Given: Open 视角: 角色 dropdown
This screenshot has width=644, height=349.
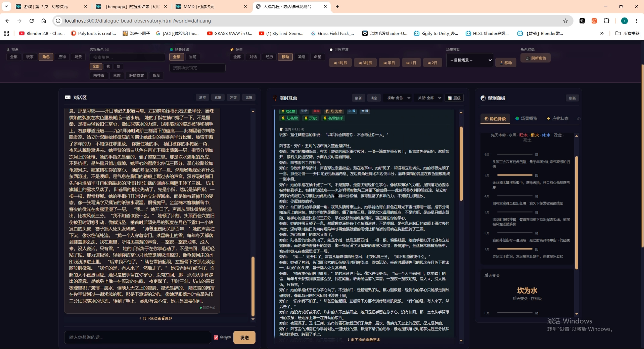Looking at the screenshot, I should click(x=398, y=98).
